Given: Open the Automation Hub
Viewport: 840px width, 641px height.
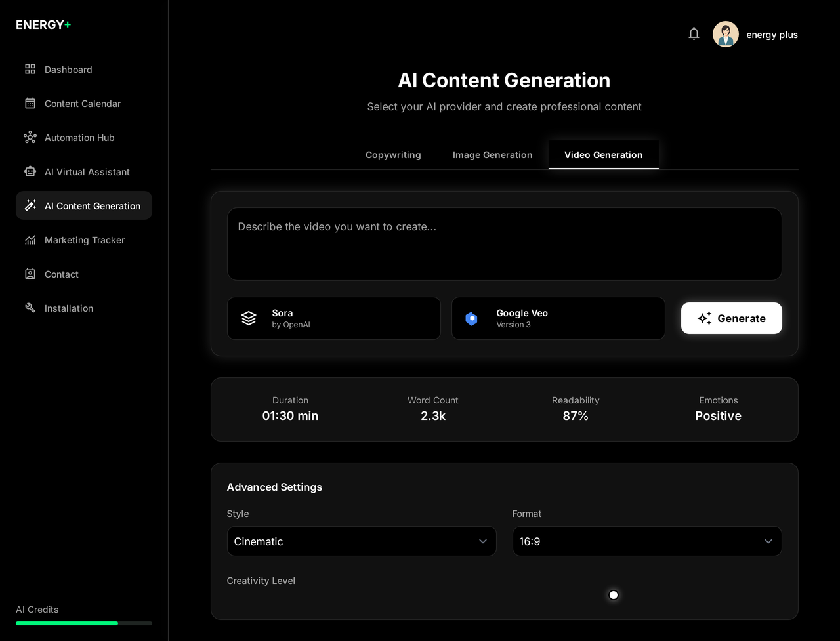Looking at the screenshot, I should 79,137.
